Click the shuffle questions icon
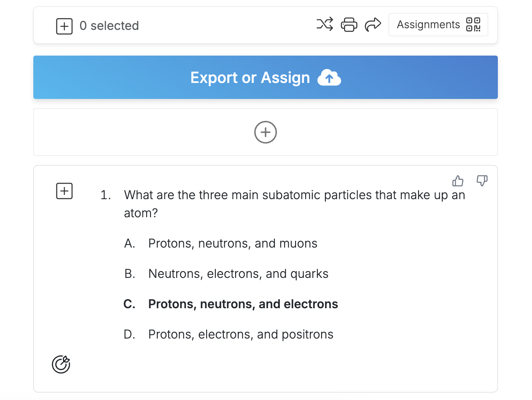Screen dimensions: 532x400 click(x=325, y=24)
